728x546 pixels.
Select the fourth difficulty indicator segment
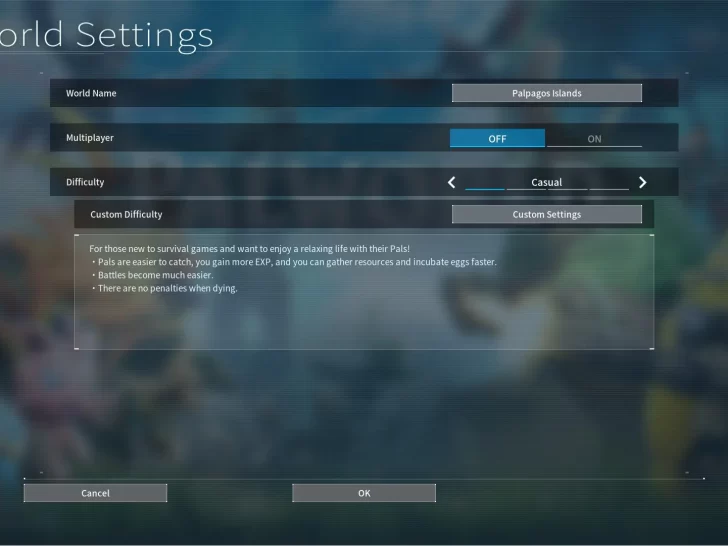[609, 188]
